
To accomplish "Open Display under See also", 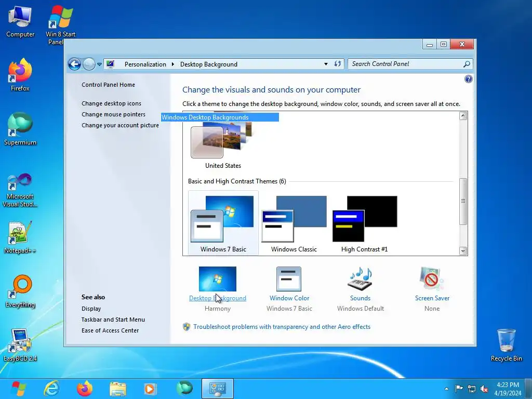I will pyautogui.click(x=91, y=309).
